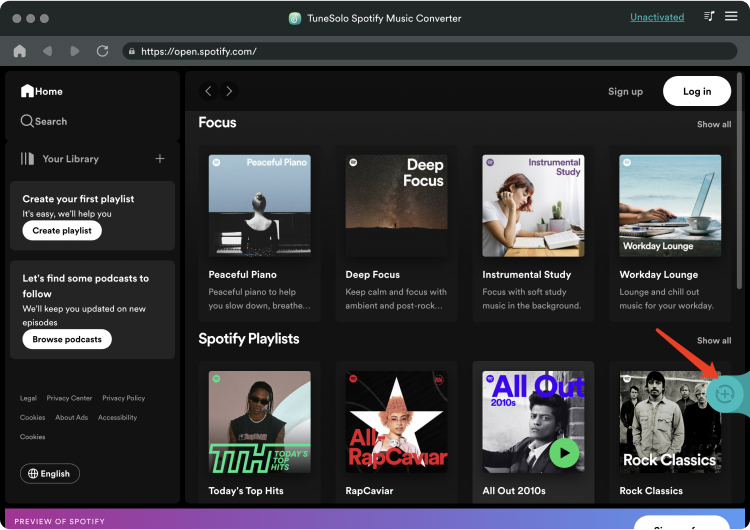This screenshot has height=530, width=750.
Task: Click the Today's Top Hits title text
Action: (x=246, y=491)
